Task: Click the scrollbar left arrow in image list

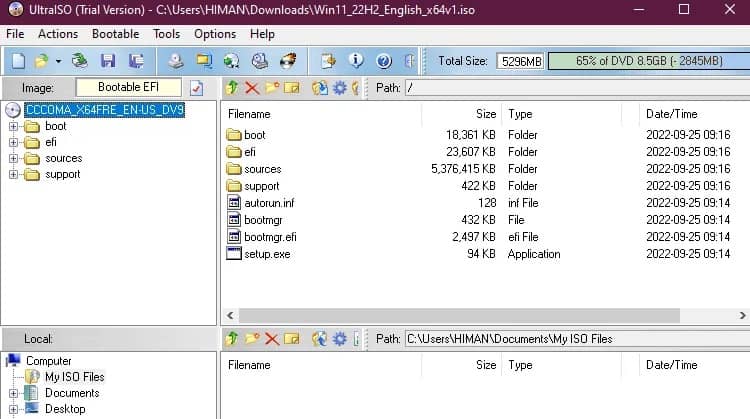Action: tap(231, 315)
